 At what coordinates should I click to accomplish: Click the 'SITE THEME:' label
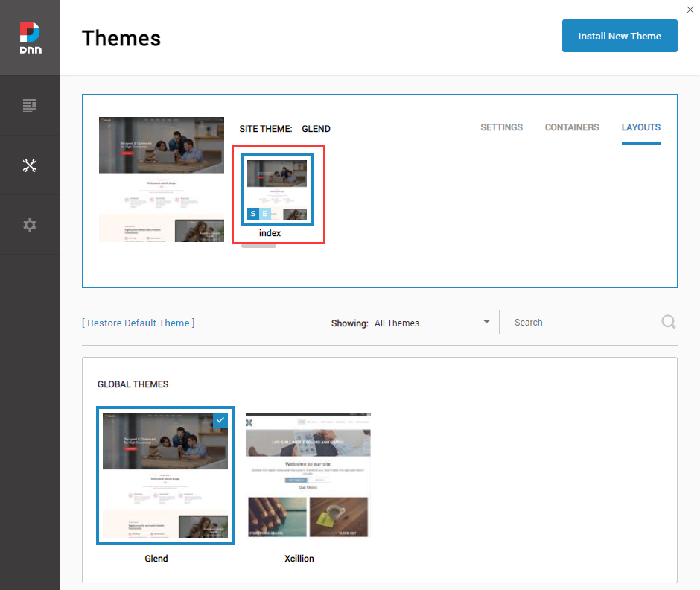pyautogui.click(x=266, y=129)
